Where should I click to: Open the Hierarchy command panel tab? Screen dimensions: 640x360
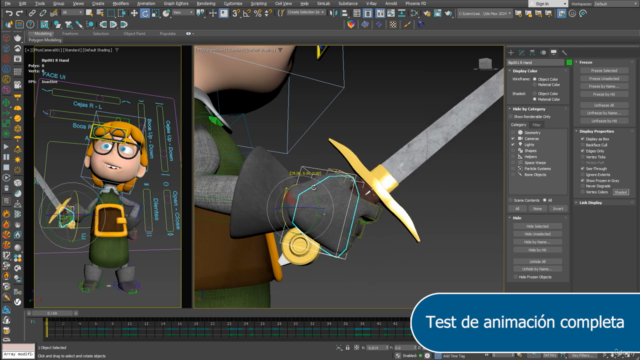(x=532, y=53)
